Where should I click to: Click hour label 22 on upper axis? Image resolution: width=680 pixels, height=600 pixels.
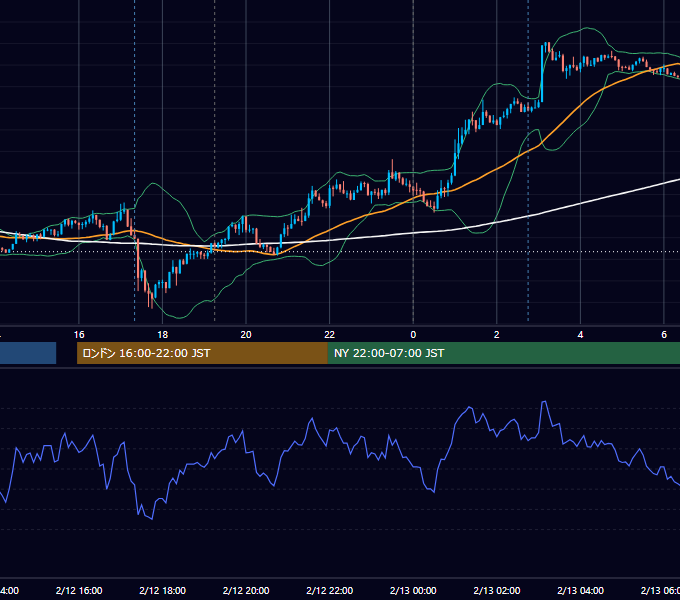330,335
